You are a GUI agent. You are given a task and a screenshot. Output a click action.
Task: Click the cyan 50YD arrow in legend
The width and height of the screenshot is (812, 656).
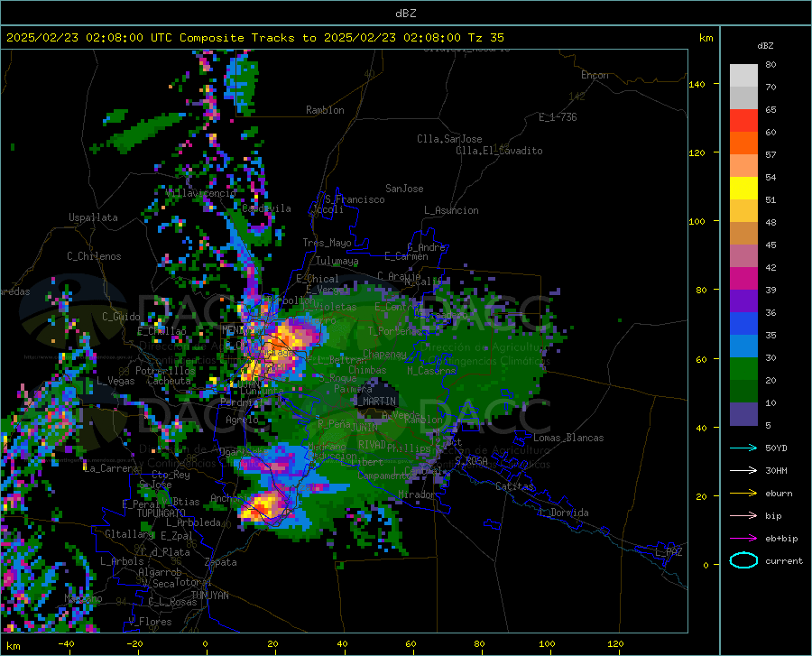pos(743,448)
